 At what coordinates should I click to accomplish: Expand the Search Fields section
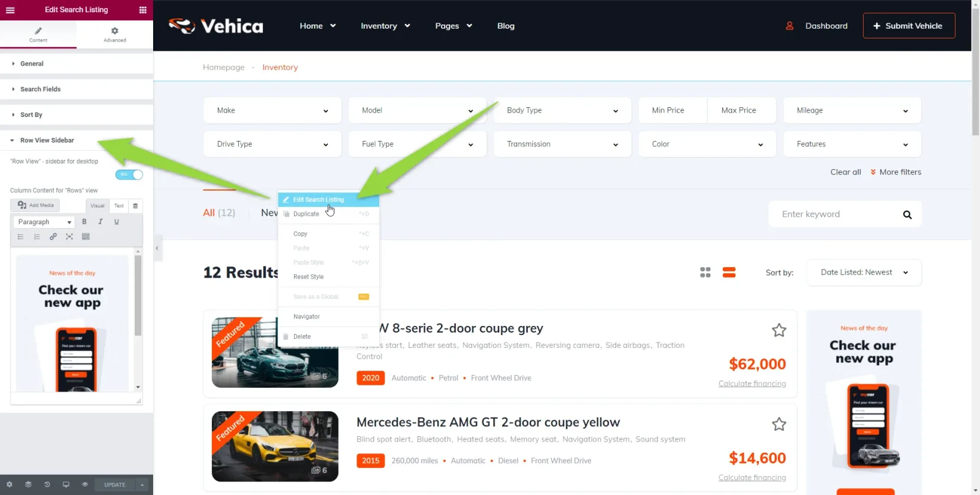(77, 89)
